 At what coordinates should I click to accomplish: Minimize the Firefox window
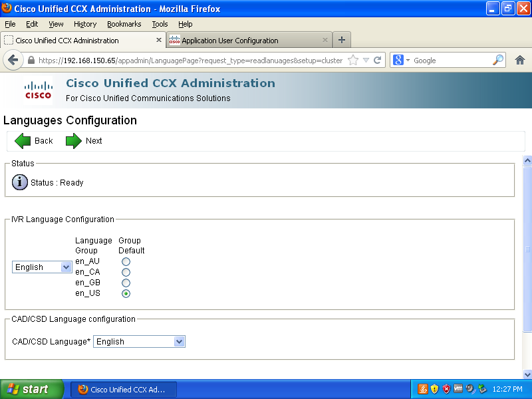pos(493,9)
